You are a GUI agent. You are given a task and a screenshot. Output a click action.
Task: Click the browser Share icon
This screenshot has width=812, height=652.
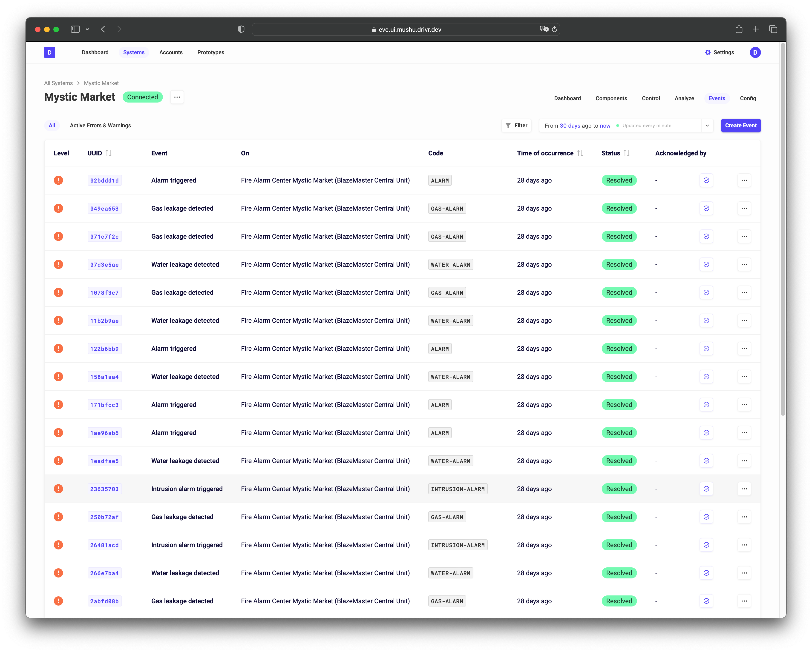[x=739, y=29]
